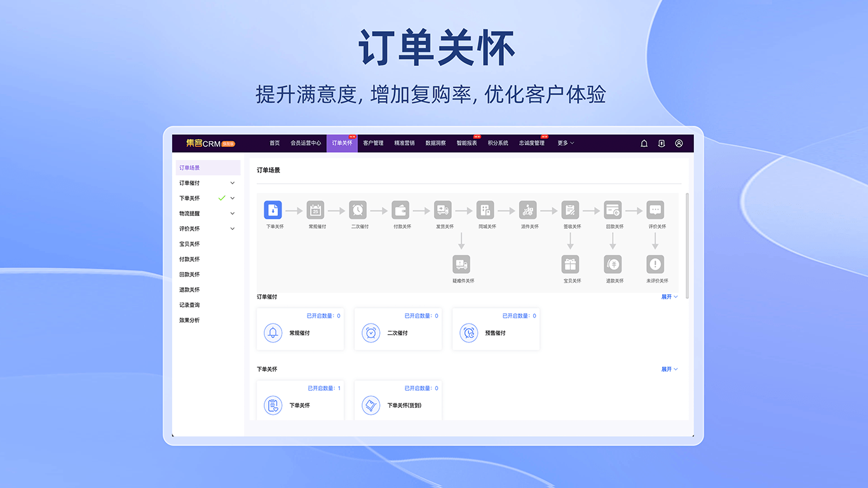The image size is (868, 488).
Task: Open the 客户管理 tab
Action: pos(373,144)
